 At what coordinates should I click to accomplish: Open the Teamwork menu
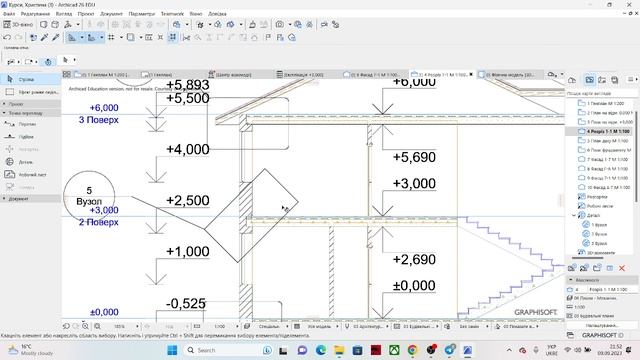[172, 13]
